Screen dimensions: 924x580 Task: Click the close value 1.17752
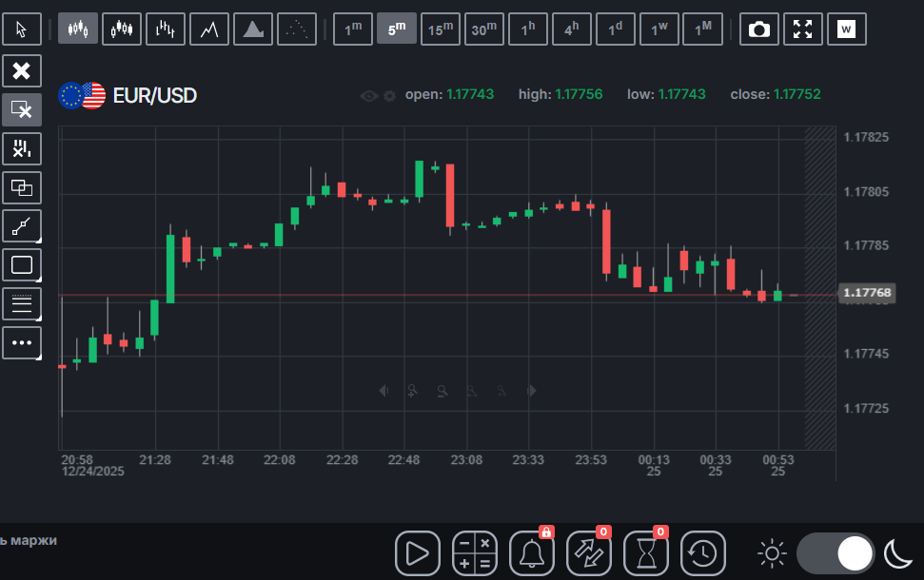(x=796, y=94)
